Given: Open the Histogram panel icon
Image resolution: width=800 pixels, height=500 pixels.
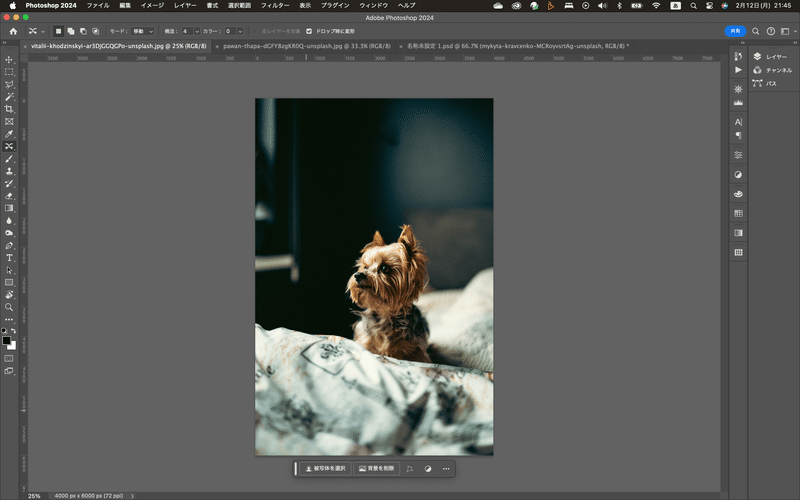Looking at the screenshot, I should point(738,103).
